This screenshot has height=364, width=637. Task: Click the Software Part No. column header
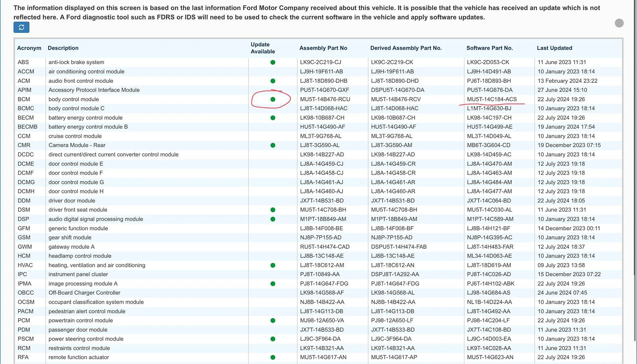coord(489,48)
